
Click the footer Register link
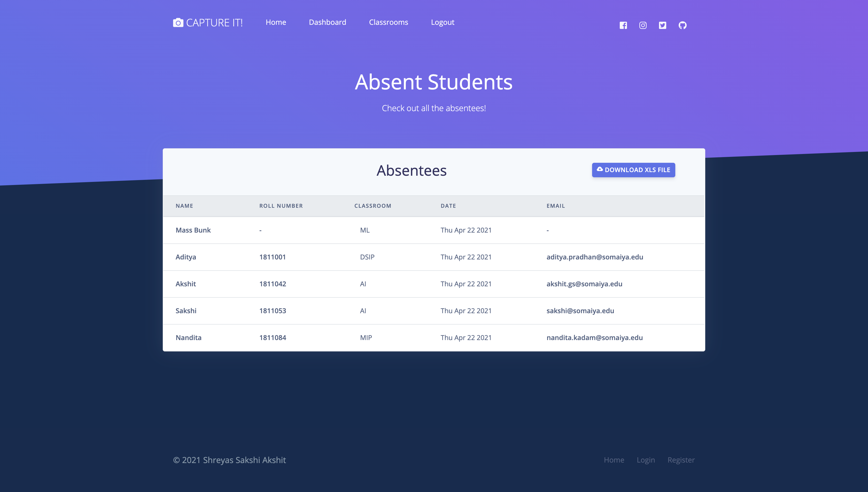click(681, 460)
